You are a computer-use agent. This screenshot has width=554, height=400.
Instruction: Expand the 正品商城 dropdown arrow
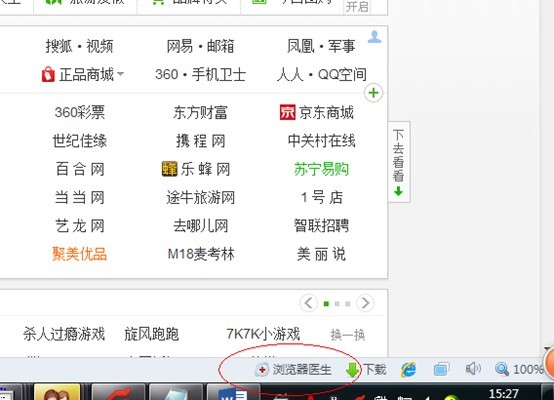(120, 74)
